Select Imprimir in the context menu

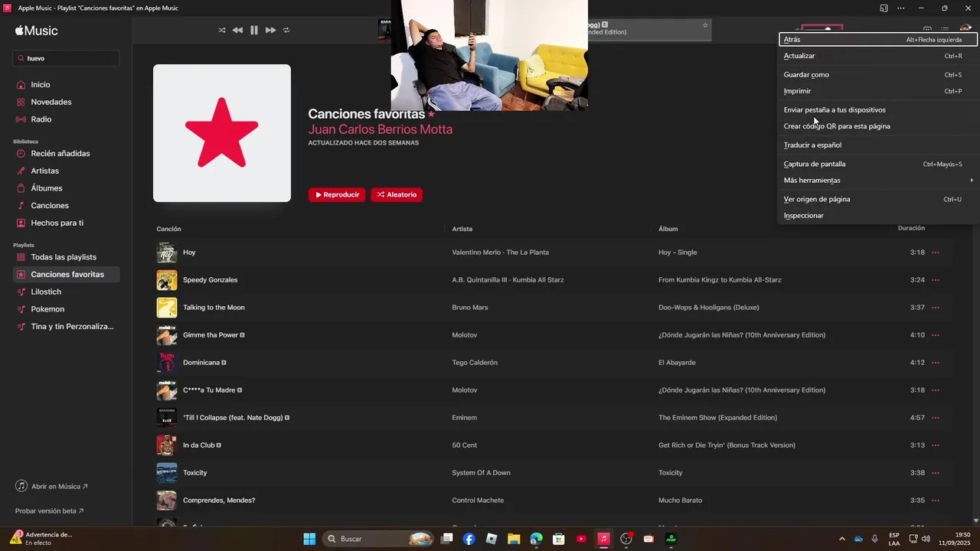(878, 91)
